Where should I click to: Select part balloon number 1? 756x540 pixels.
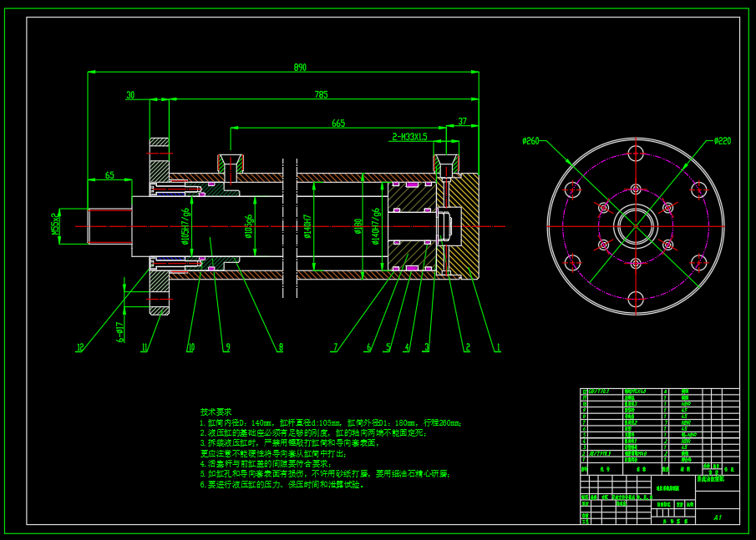coord(498,347)
